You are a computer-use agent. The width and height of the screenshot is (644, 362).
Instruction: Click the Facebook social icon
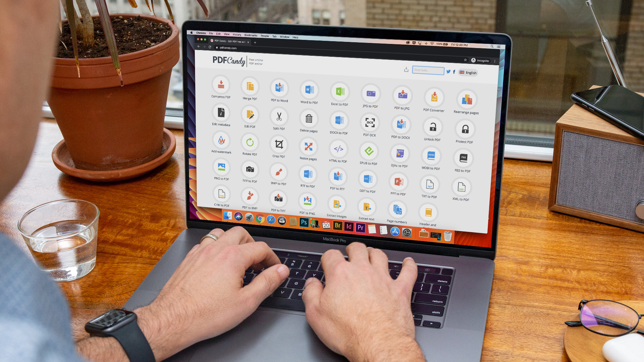click(x=454, y=72)
